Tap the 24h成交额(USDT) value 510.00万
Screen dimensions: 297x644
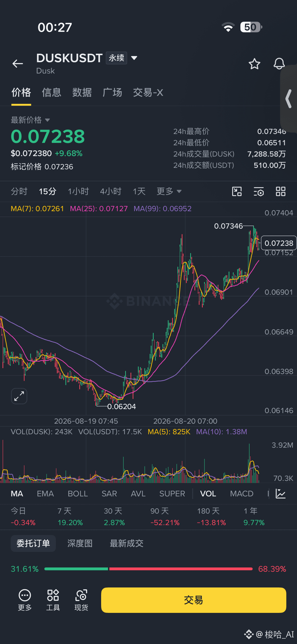click(270, 165)
